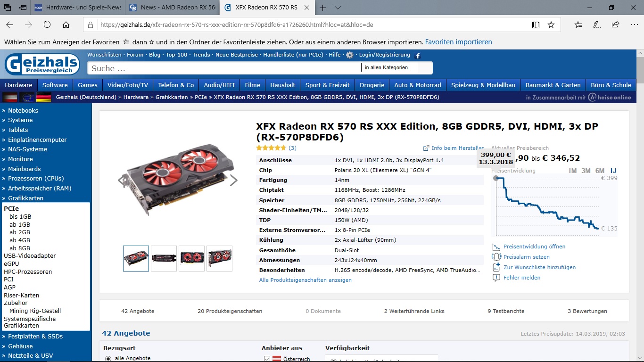This screenshot has width=644, height=362.
Task: Click Alle Produkteigenschaften anzeigen link
Action: (305, 280)
